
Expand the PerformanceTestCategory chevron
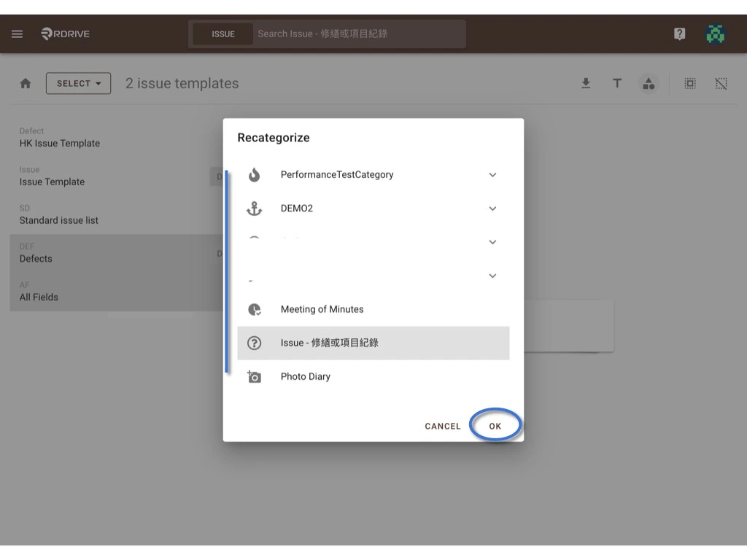492,175
